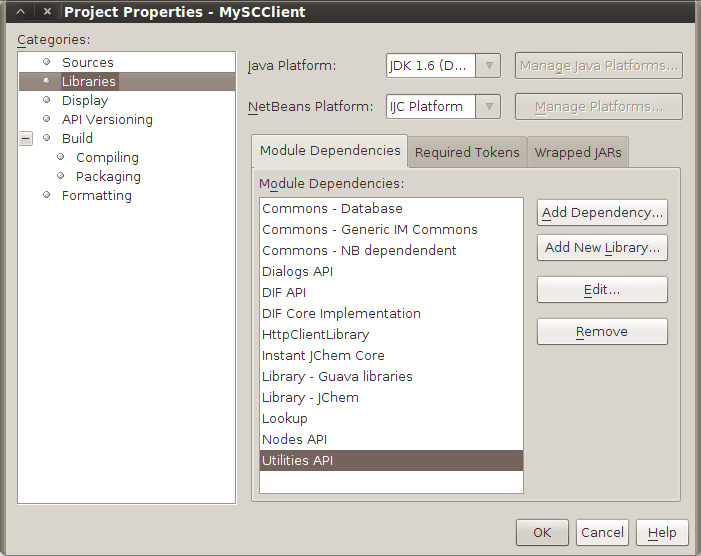Viewport: 701px width, 556px height.
Task: Close the dialog using title bar X
Action: coord(47,12)
